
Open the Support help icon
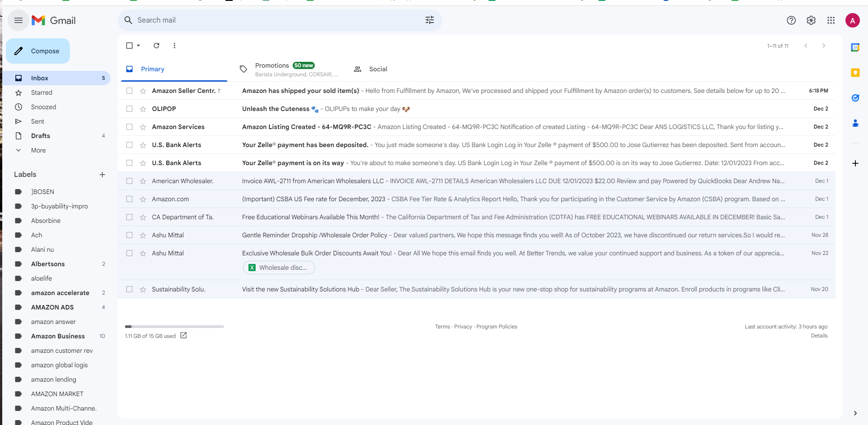click(791, 20)
